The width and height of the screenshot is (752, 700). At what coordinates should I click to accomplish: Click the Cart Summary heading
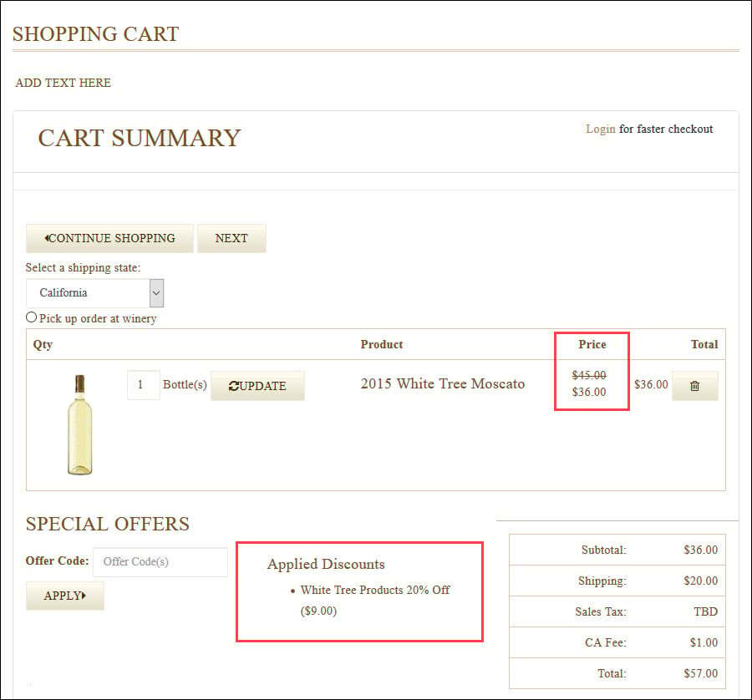[x=139, y=138]
